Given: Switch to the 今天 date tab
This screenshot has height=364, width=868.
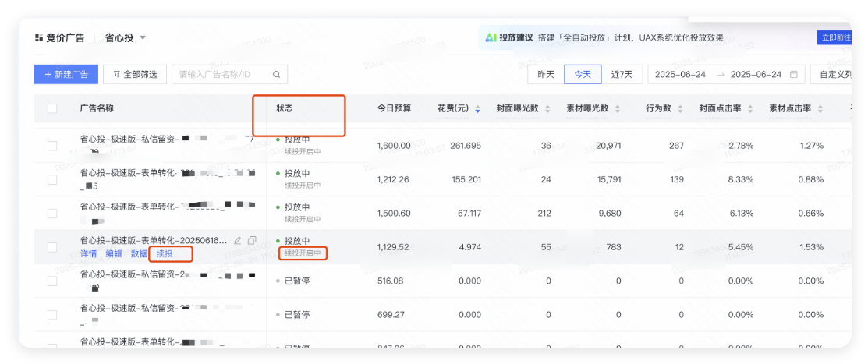Looking at the screenshot, I should tap(583, 74).
